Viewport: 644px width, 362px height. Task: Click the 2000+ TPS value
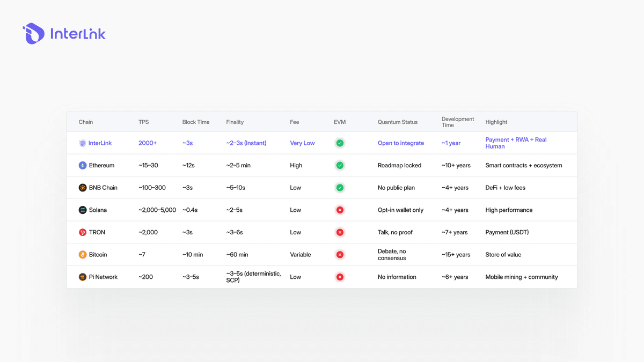(148, 143)
